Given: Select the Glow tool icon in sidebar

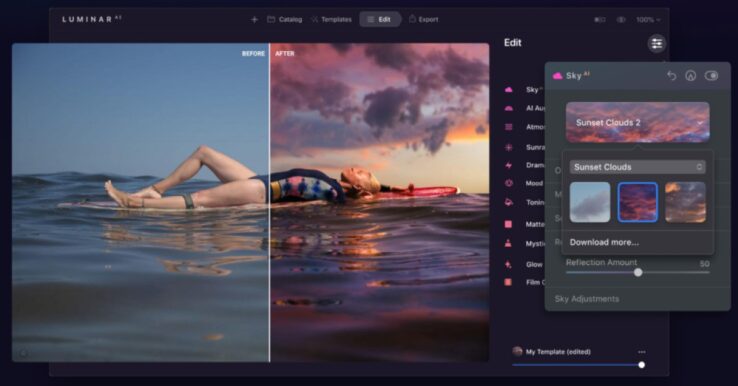Looking at the screenshot, I should [x=508, y=265].
